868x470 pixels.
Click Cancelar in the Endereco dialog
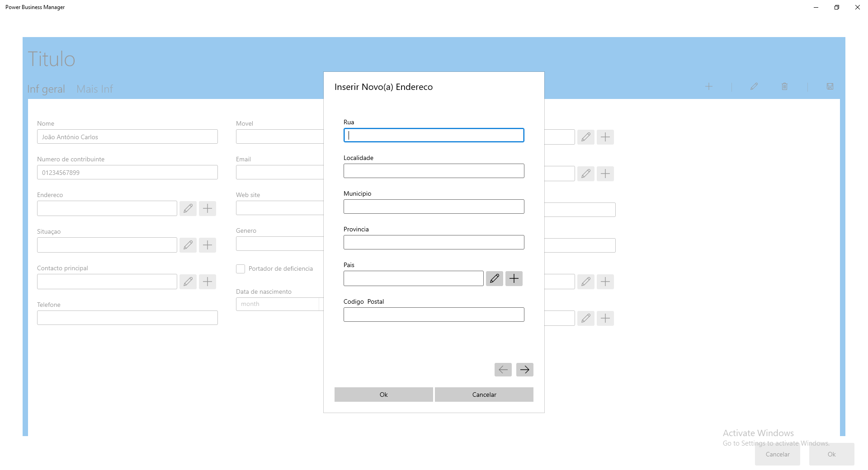tap(484, 395)
